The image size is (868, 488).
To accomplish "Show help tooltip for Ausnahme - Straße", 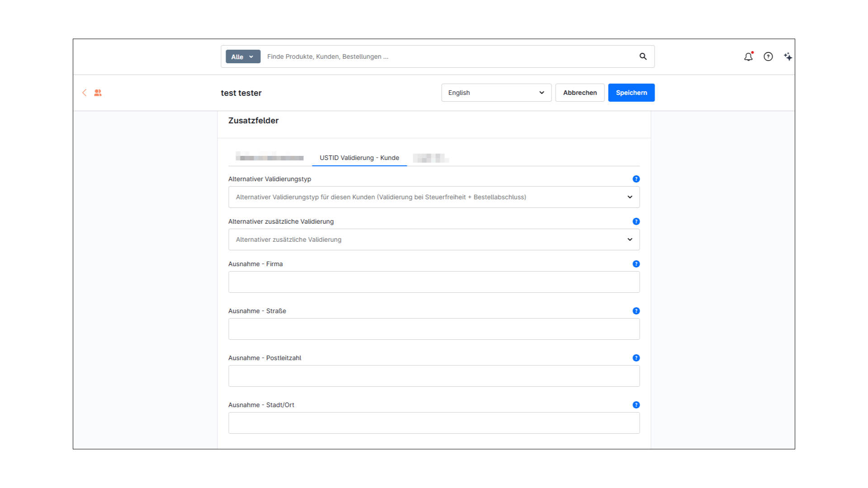I will [x=636, y=311].
